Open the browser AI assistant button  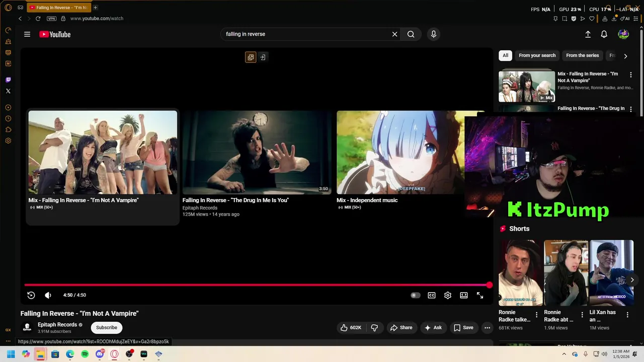[625, 19]
